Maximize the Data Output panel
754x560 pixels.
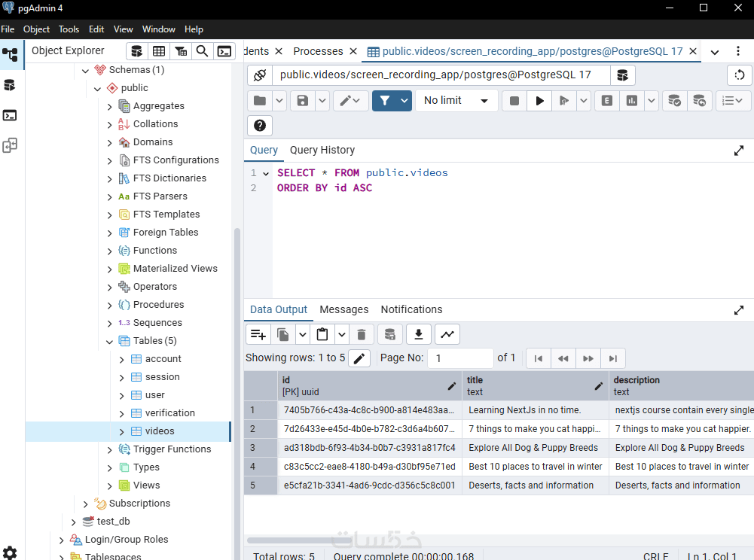[x=739, y=311]
